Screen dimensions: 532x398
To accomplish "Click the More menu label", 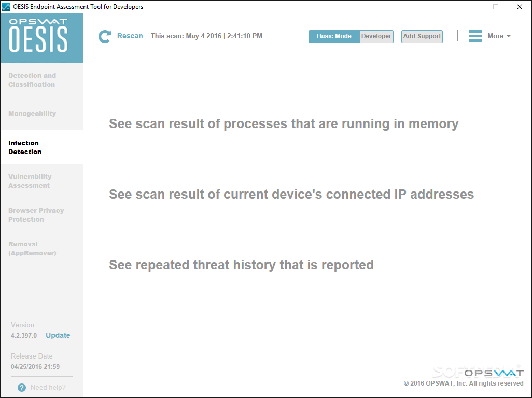I will (x=495, y=36).
